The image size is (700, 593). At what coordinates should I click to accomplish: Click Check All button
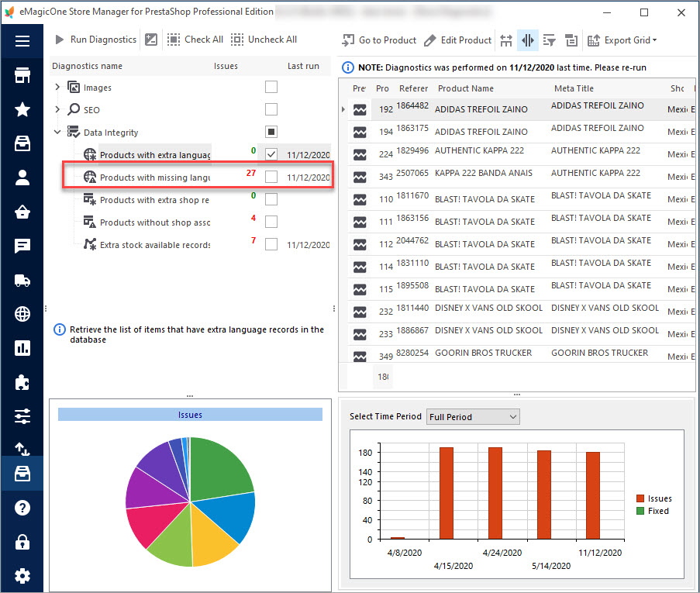[195, 40]
